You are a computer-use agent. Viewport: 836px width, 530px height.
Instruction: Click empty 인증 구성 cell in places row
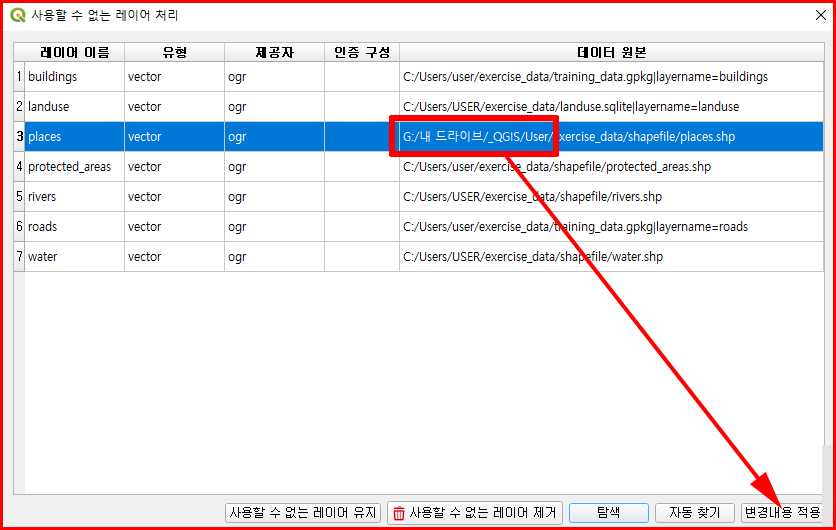[362, 136]
